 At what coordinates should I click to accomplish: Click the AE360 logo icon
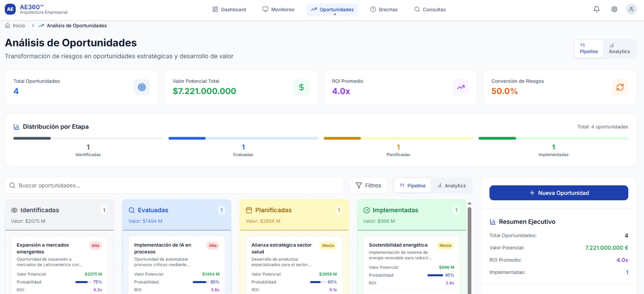point(10,9)
